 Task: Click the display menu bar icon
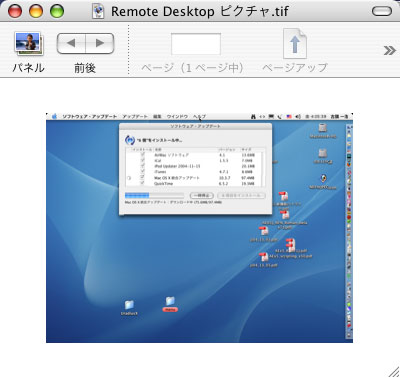(x=271, y=117)
